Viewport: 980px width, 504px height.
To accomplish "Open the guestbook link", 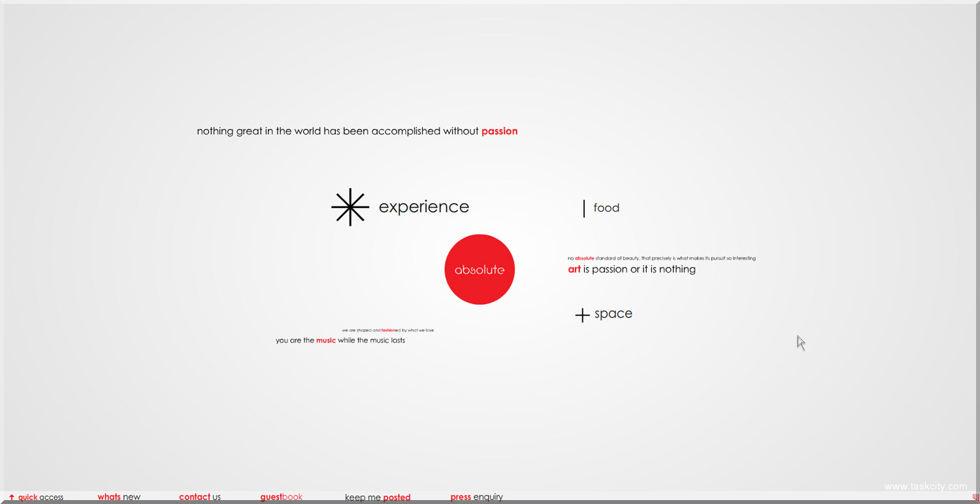I will [x=281, y=497].
